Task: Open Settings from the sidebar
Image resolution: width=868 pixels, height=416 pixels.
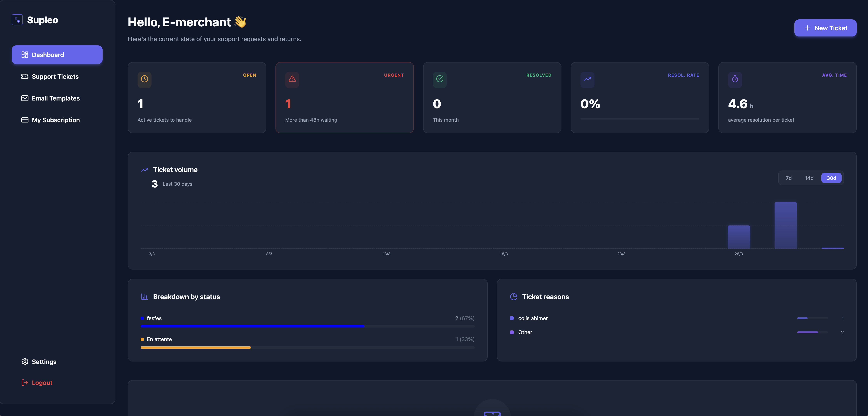Action: pos(44,362)
